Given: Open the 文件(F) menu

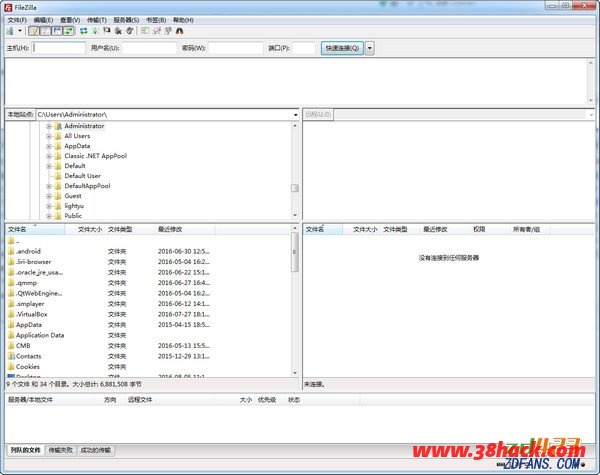Looking at the screenshot, I should pos(17,20).
